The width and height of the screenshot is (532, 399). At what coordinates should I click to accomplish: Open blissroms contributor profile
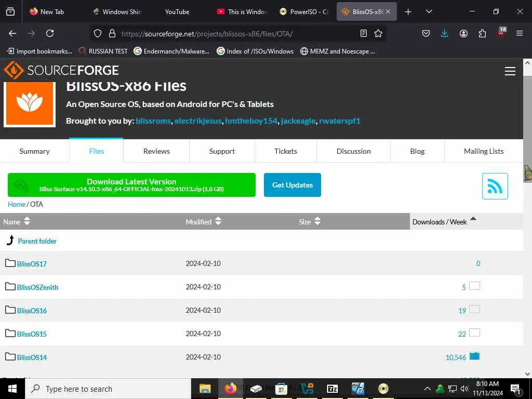tap(153, 121)
